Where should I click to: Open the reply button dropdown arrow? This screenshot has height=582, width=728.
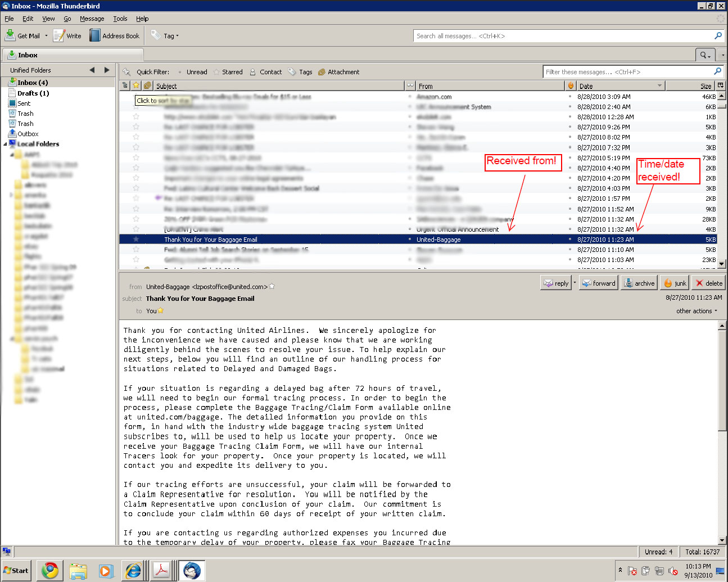pos(574,283)
